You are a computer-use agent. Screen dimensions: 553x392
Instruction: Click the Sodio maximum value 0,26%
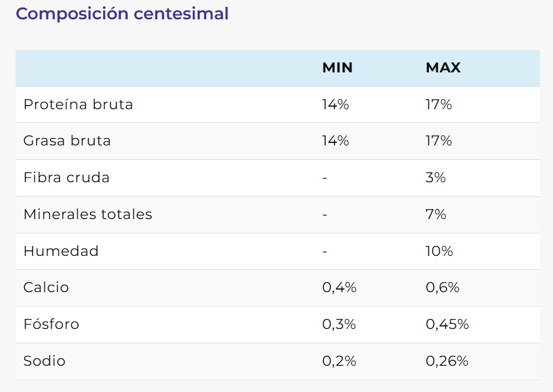coord(447,361)
